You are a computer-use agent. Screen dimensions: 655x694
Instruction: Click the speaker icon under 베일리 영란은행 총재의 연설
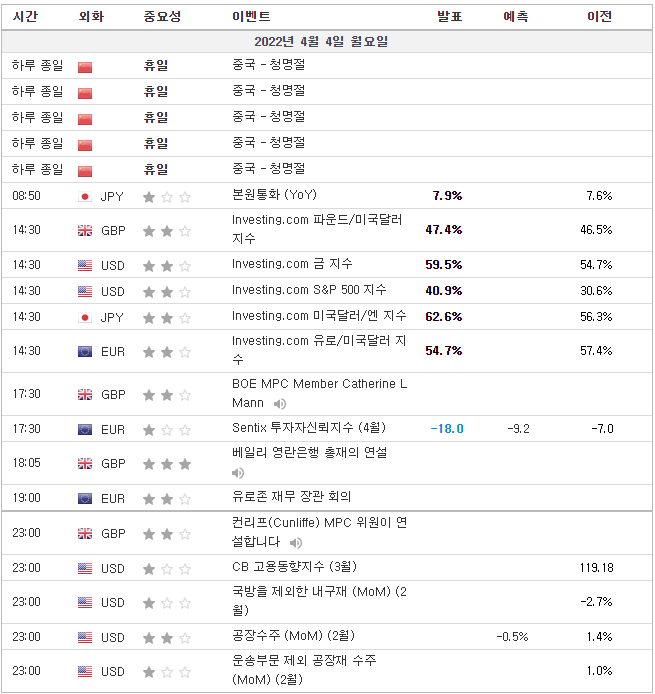238,473
